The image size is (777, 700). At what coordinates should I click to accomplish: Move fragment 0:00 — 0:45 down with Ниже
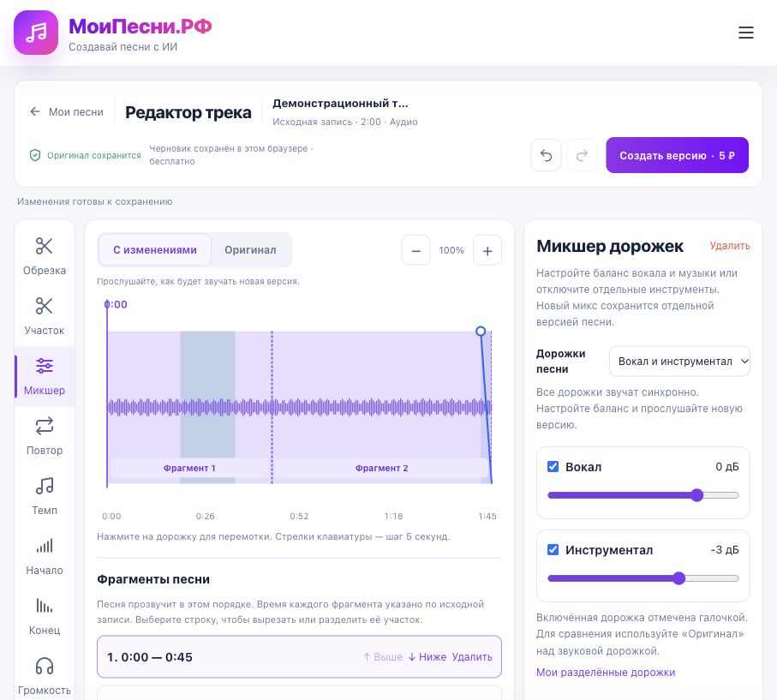pos(427,657)
